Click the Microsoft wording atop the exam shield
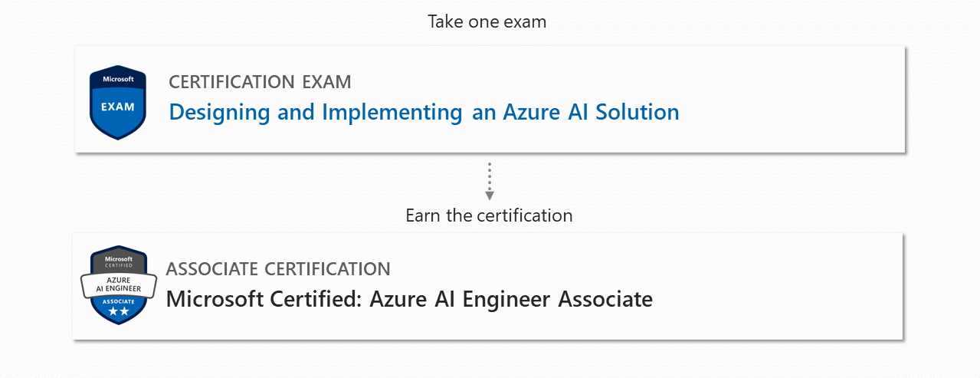 (x=118, y=79)
